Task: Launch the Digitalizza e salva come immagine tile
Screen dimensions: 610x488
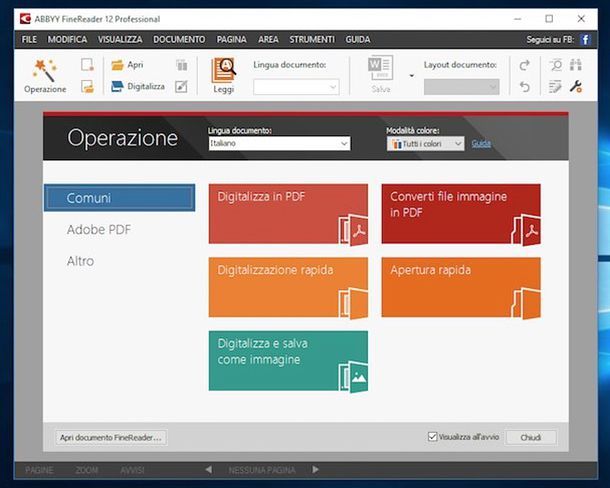Action: [x=288, y=360]
